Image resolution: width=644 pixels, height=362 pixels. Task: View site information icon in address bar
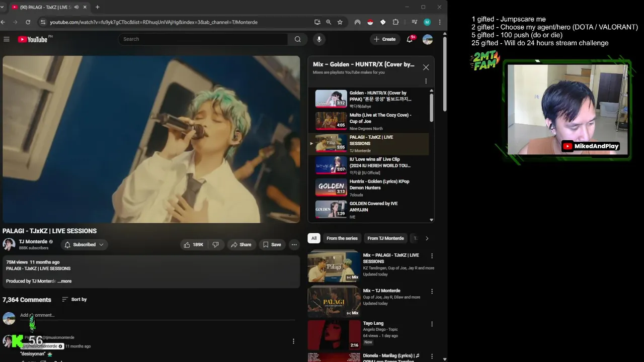(43, 22)
